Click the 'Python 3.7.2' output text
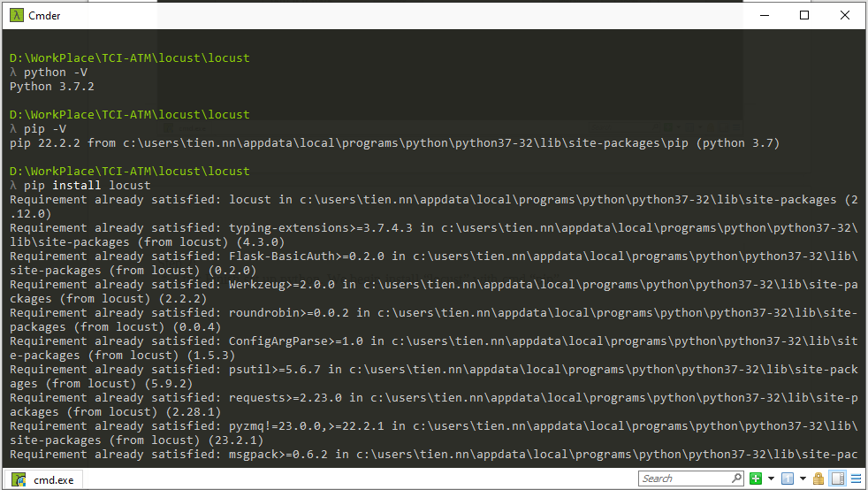This screenshot has width=868, height=490. (51, 87)
